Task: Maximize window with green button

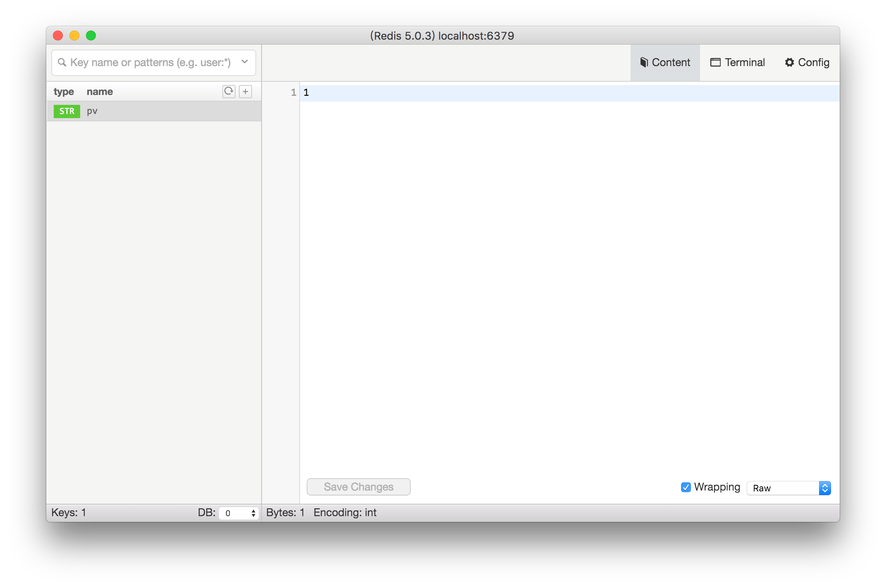Action: click(x=91, y=36)
